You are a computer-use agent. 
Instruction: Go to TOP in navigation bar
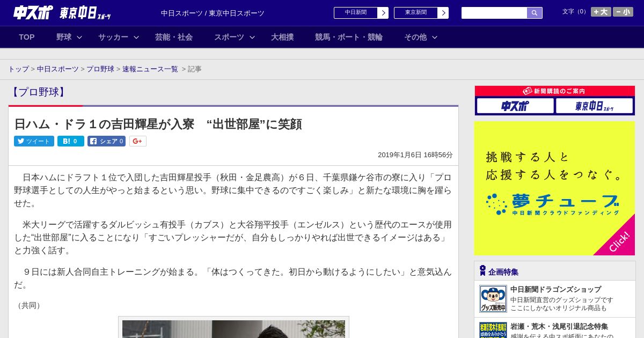pos(27,37)
